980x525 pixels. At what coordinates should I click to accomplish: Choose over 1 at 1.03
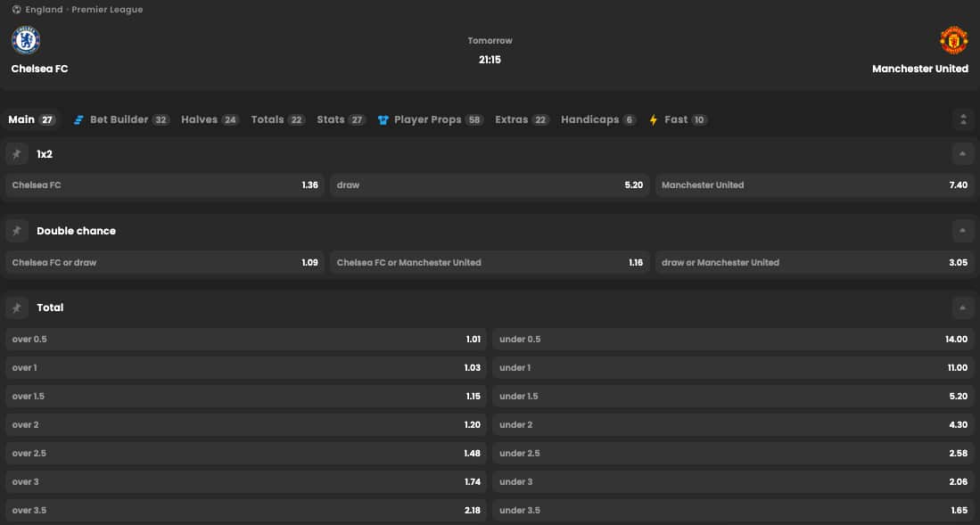pyautogui.click(x=246, y=367)
